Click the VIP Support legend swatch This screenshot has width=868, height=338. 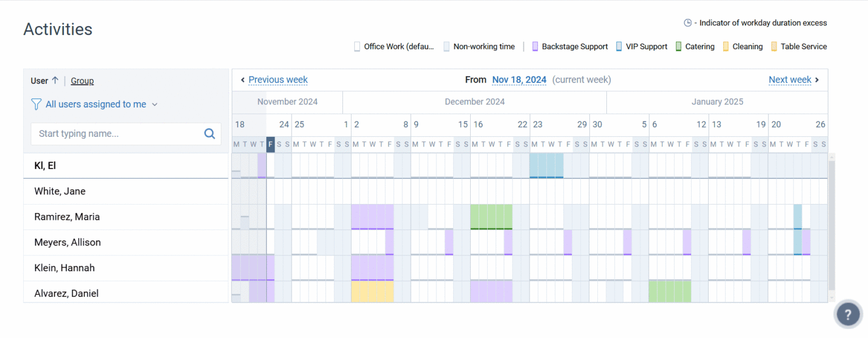pos(619,47)
